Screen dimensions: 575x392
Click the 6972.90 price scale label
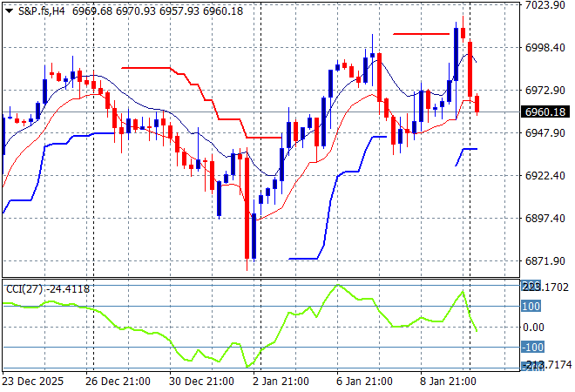point(545,91)
